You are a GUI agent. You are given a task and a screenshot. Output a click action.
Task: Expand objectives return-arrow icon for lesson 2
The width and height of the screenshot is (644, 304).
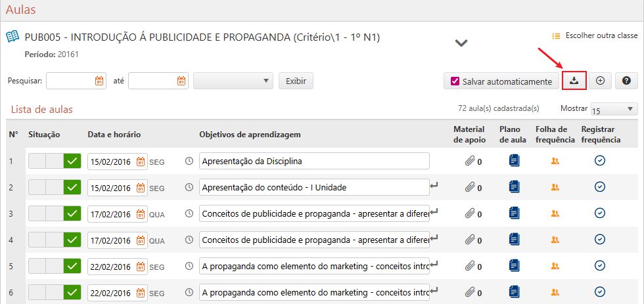coord(434,185)
